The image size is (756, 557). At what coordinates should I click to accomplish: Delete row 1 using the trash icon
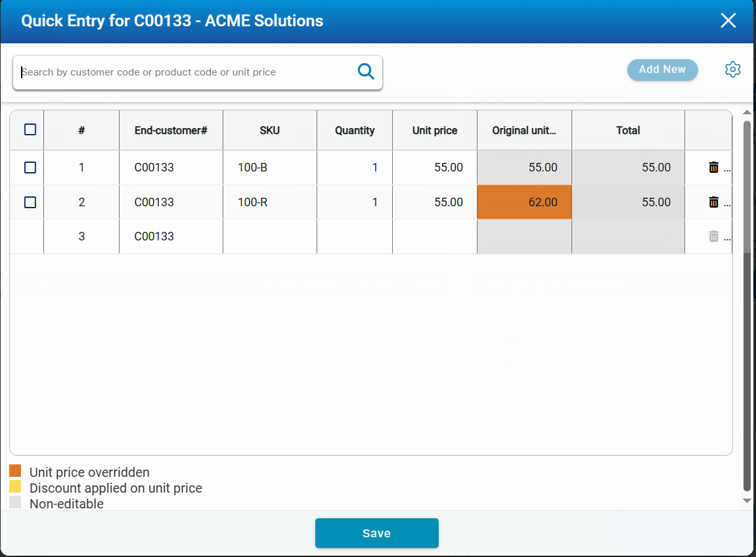pyautogui.click(x=714, y=167)
